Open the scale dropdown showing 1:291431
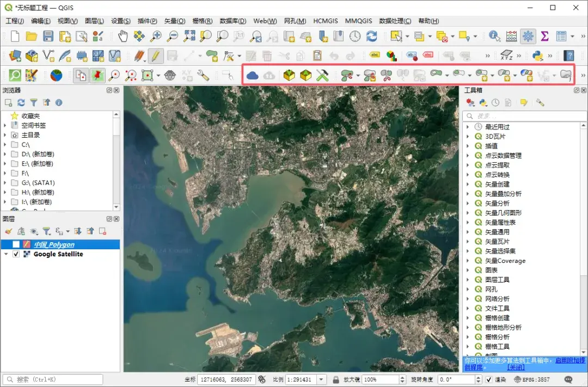 pyautogui.click(x=321, y=379)
